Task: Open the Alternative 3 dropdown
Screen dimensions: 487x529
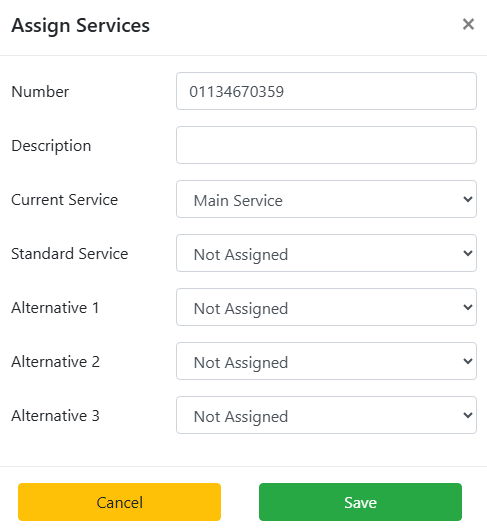Action: (x=326, y=415)
